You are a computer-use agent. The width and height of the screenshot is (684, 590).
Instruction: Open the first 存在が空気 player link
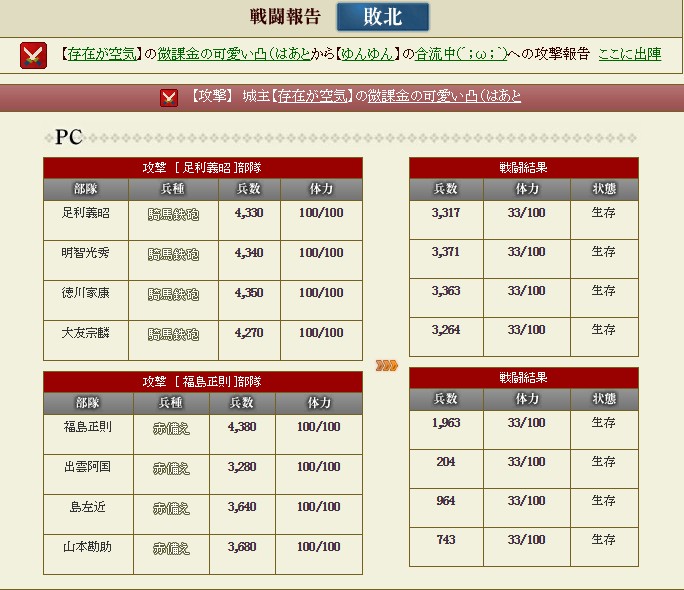click(102, 54)
